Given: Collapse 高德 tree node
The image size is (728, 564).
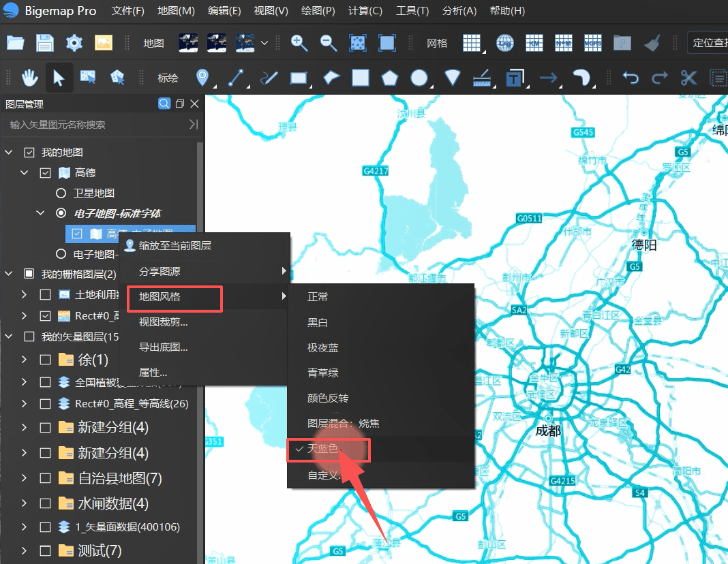Looking at the screenshot, I should coord(25,173).
